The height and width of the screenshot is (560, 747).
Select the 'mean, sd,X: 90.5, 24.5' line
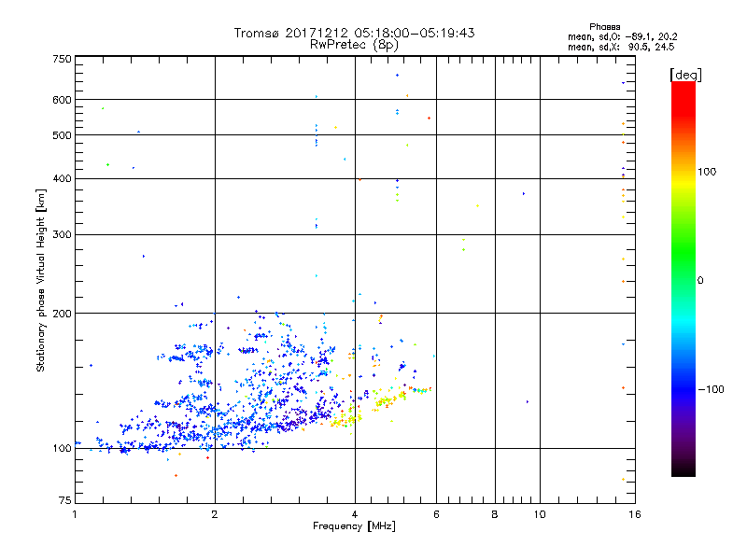click(x=621, y=47)
